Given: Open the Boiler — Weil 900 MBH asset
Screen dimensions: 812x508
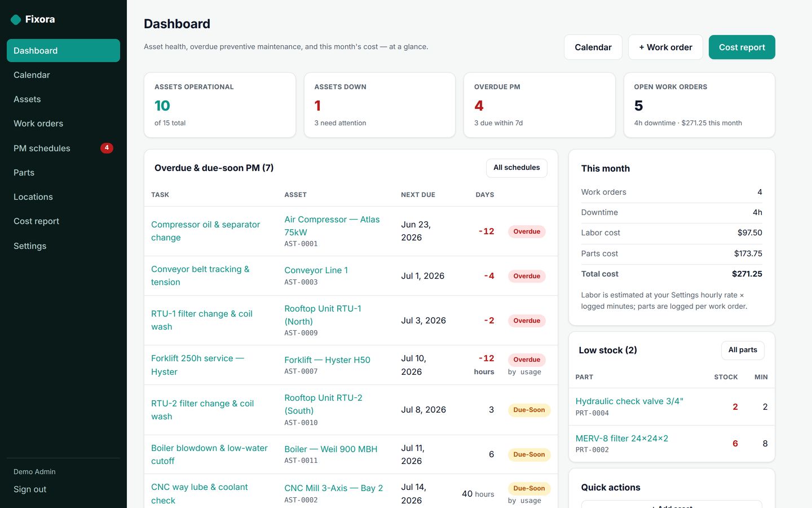Looking at the screenshot, I should point(331,449).
